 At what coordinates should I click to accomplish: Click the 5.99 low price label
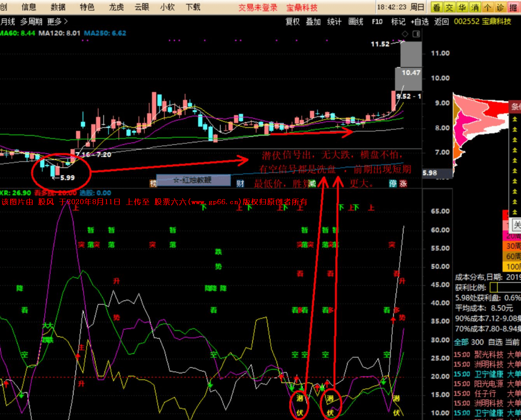68,178
